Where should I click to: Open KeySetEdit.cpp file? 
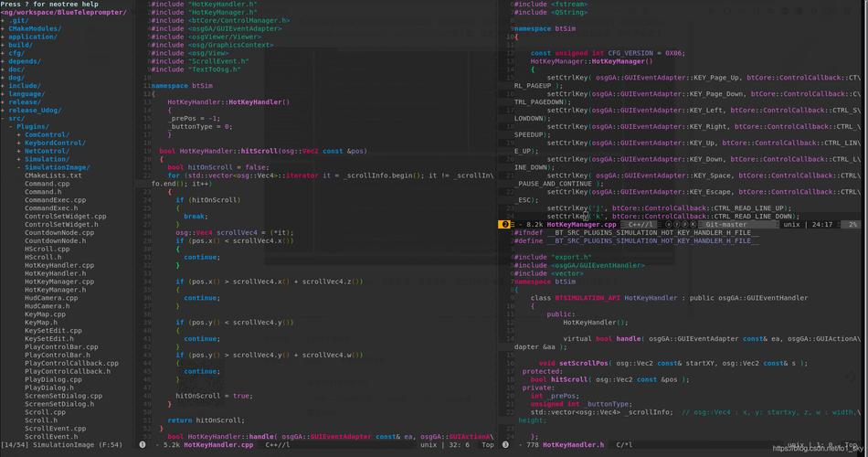click(x=53, y=330)
